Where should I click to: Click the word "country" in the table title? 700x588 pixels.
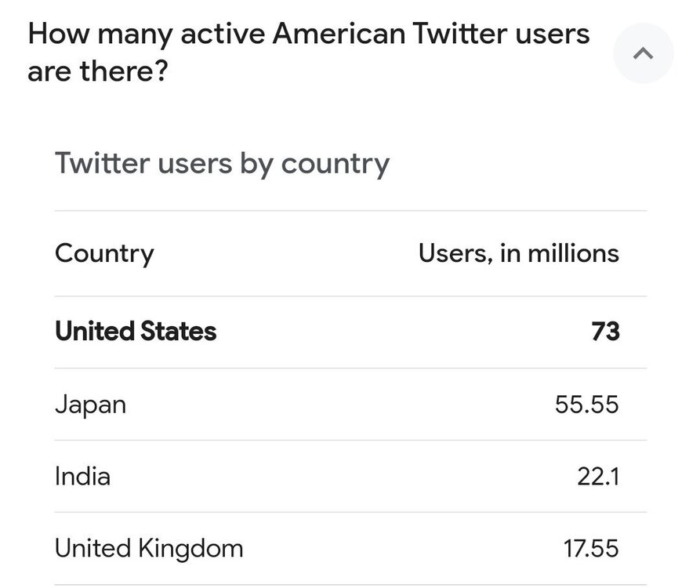pyautogui.click(x=335, y=164)
